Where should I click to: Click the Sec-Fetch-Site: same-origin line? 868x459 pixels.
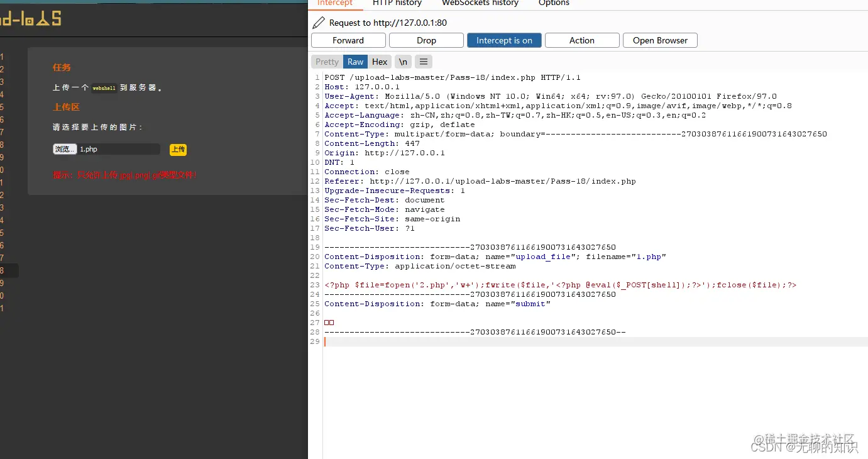[392, 219]
